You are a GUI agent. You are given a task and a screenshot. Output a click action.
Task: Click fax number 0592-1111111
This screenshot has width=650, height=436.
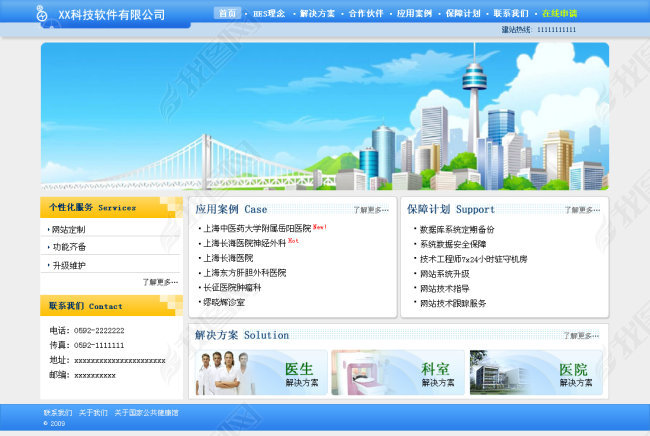(x=99, y=345)
